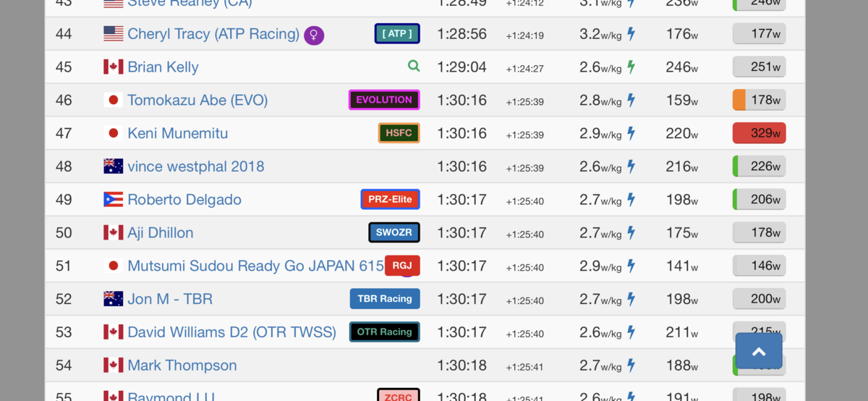This screenshot has width=868, height=401.
Task: Click the blue scroll-to-top arrow button
Action: point(759,351)
